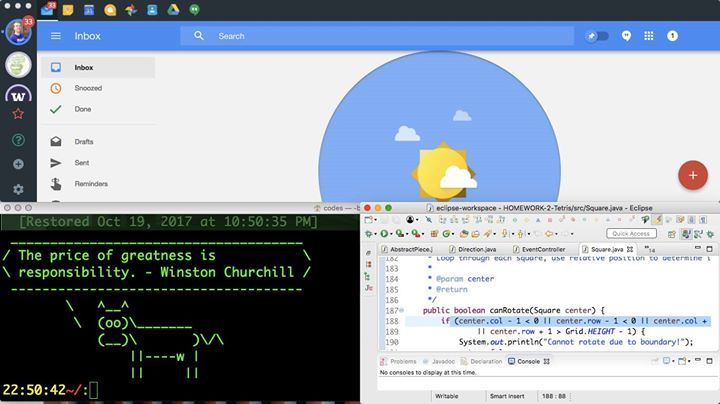Maximize the Eclipse editor area
The width and height of the screenshot is (720, 404).
pyautogui.click(x=709, y=249)
